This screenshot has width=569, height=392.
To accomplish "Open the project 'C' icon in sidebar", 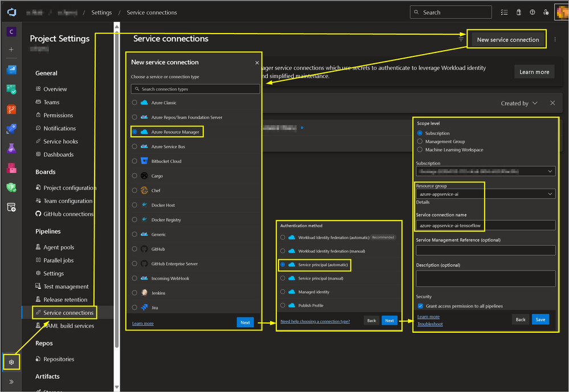I will click(x=11, y=31).
